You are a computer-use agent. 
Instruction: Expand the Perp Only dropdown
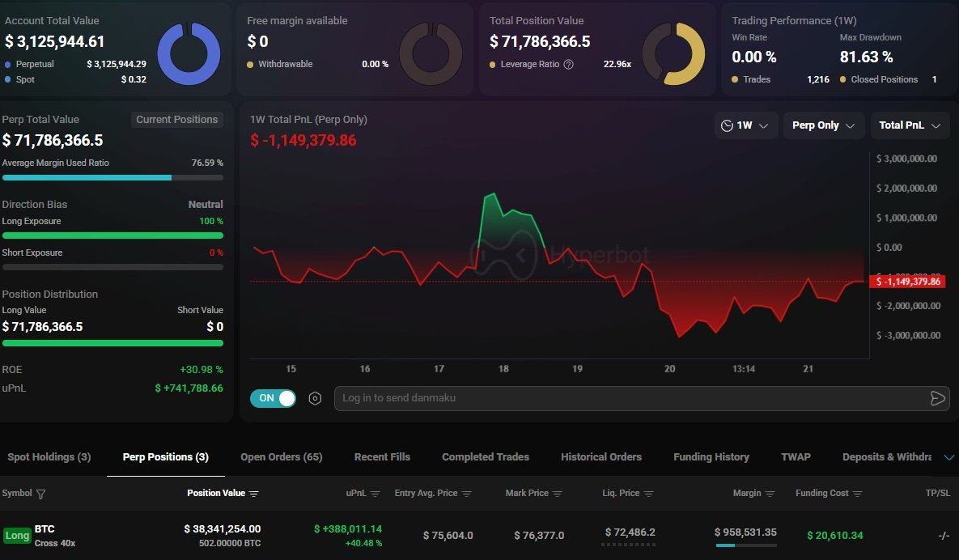pos(823,125)
